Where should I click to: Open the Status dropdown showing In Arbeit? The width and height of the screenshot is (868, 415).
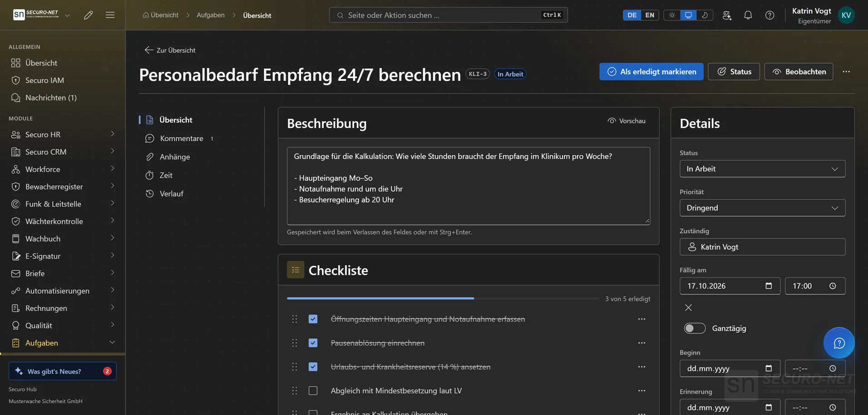[x=762, y=169]
